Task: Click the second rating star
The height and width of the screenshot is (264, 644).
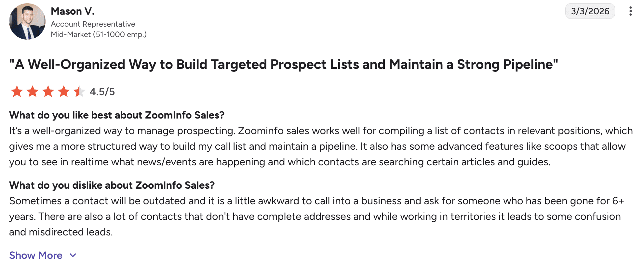Action: [x=33, y=92]
